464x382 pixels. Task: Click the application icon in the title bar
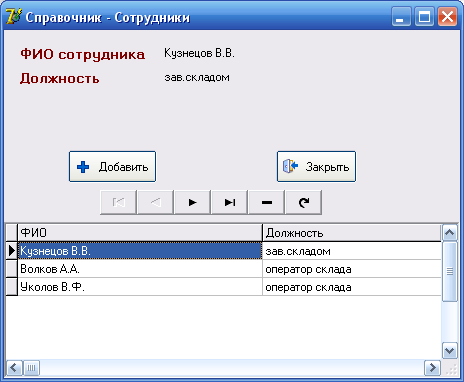[13, 17]
